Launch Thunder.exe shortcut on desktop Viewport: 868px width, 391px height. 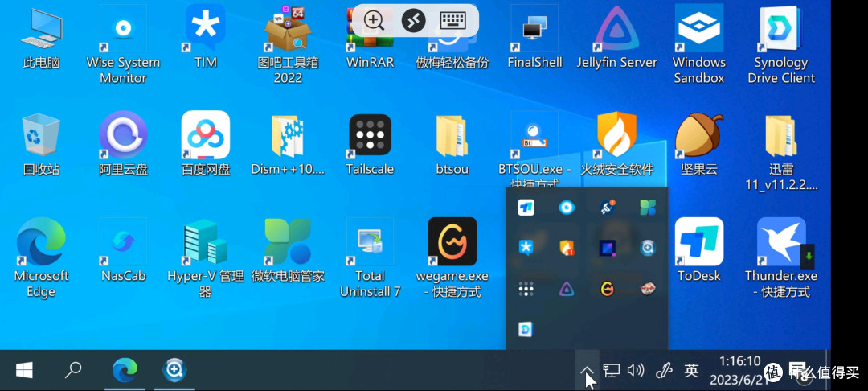pos(781,257)
